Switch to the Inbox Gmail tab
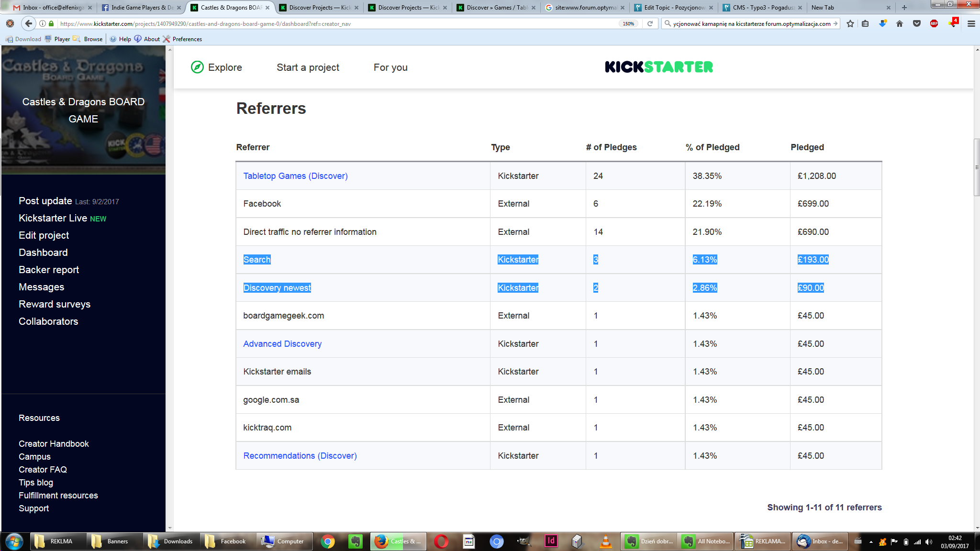Screen dimensions: 980x551 52,8
